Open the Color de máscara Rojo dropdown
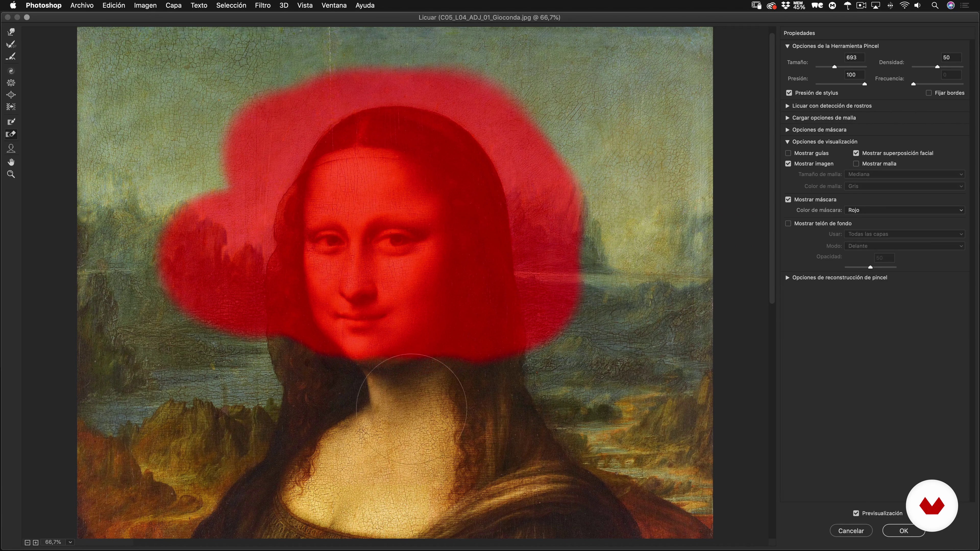This screenshot has height=551, width=980. [905, 210]
